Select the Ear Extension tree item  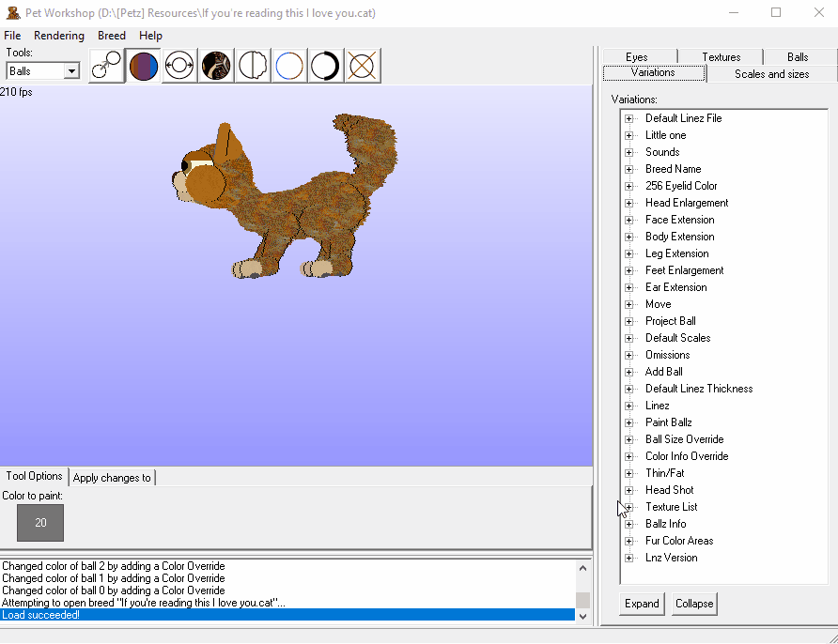click(x=676, y=287)
